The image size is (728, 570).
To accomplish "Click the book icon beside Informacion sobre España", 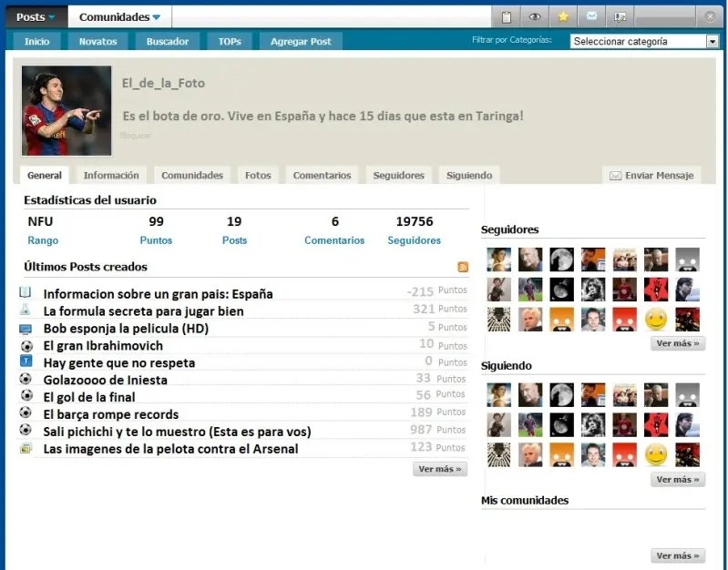I will tap(26, 292).
